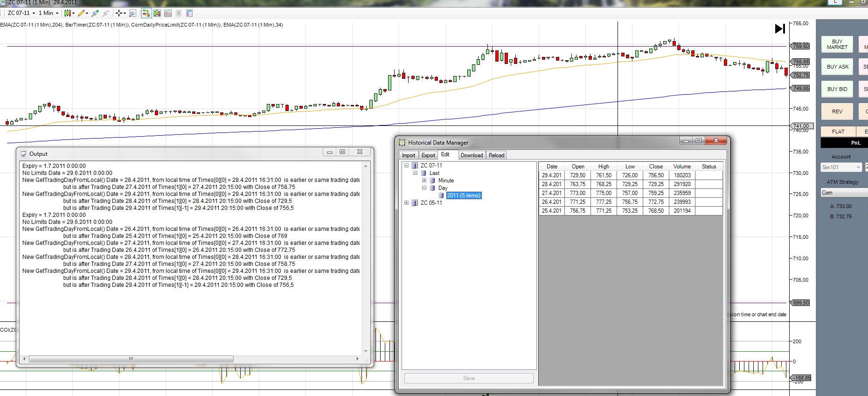
Task: Open the ATM Strategy combo box
Action: (x=844, y=193)
